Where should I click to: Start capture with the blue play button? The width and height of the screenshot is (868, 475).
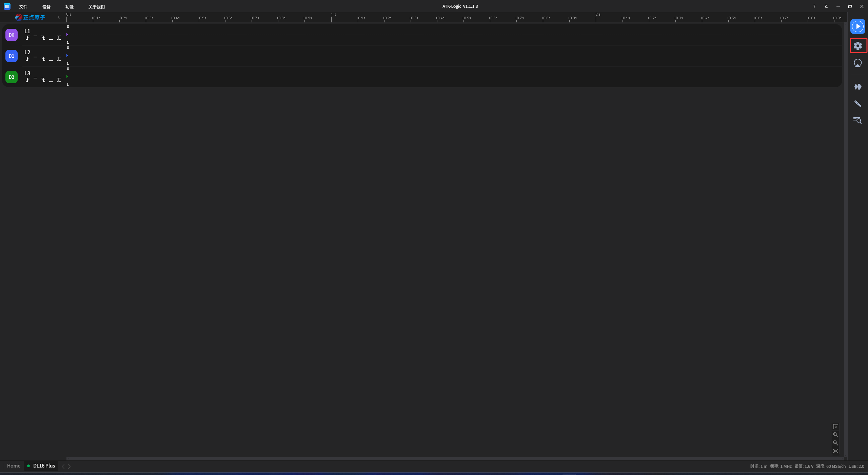(857, 26)
